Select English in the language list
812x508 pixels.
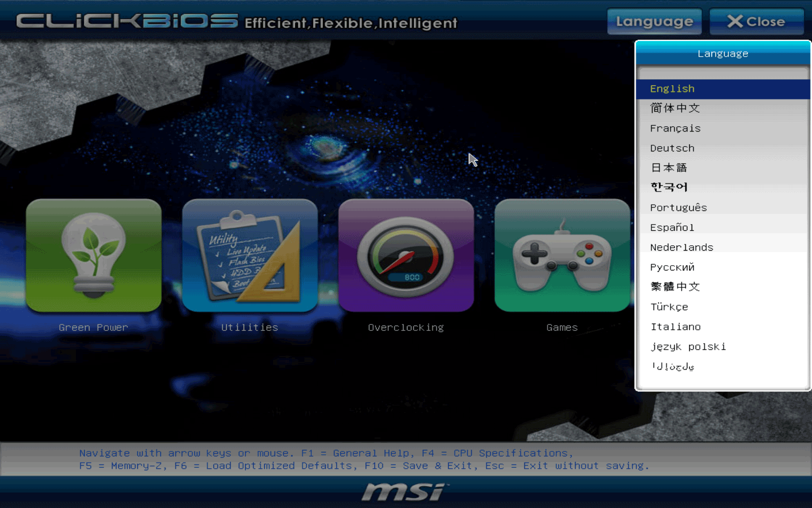(x=723, y=89)
